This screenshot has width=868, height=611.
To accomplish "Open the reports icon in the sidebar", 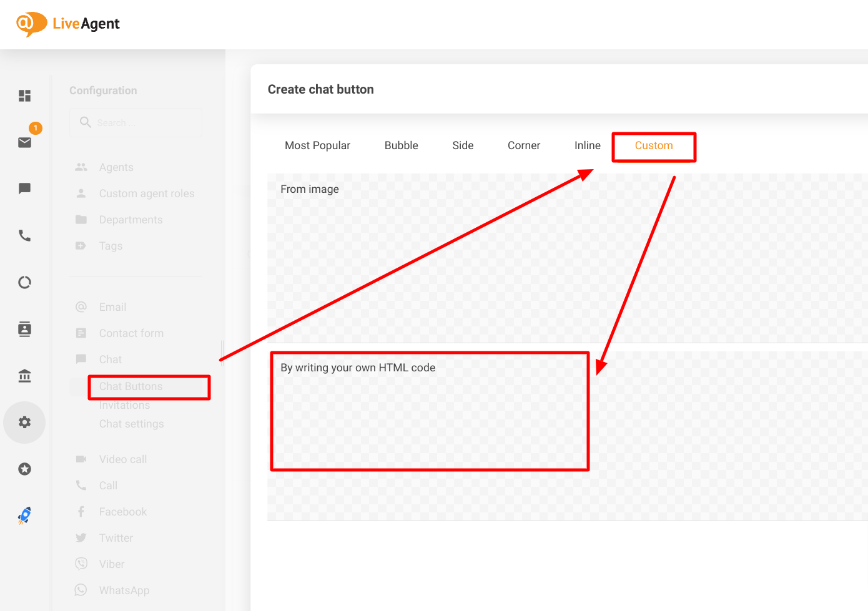I will [24, 282].
